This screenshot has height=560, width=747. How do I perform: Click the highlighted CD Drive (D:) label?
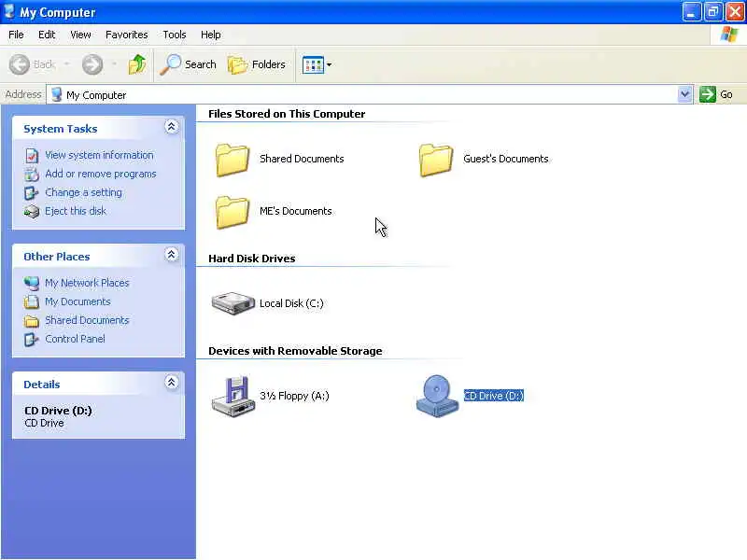tap(494, 396)
